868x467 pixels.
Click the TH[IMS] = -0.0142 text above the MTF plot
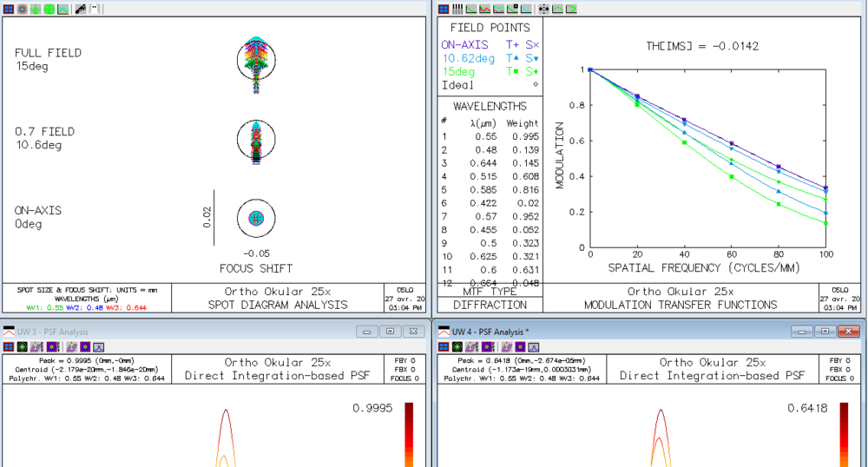coord(702,47)
